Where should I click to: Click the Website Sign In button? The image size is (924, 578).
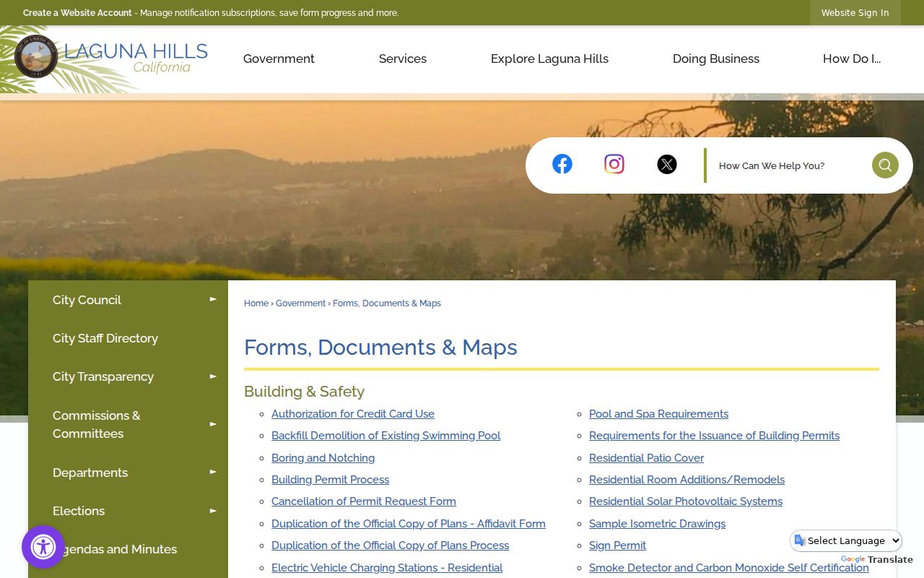tap(855, 13)
